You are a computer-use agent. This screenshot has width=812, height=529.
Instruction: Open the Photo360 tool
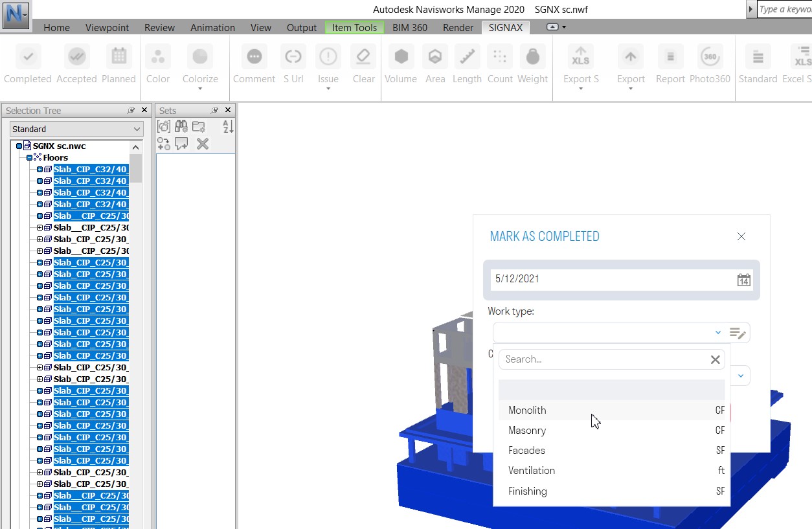[x=710, y=57]
